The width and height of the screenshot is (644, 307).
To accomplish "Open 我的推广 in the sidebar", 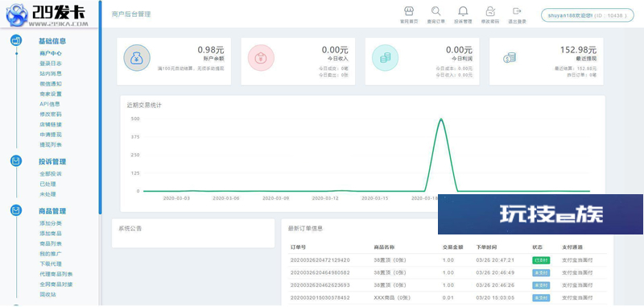I will pyautogui.click(x=51, y=254).
